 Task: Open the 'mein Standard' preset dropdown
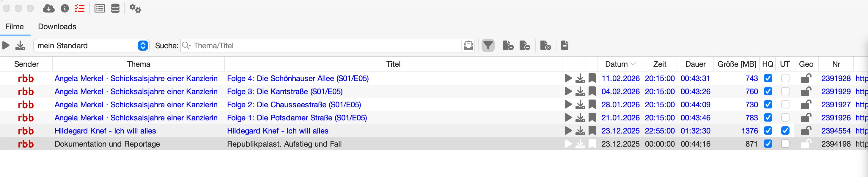143,46
